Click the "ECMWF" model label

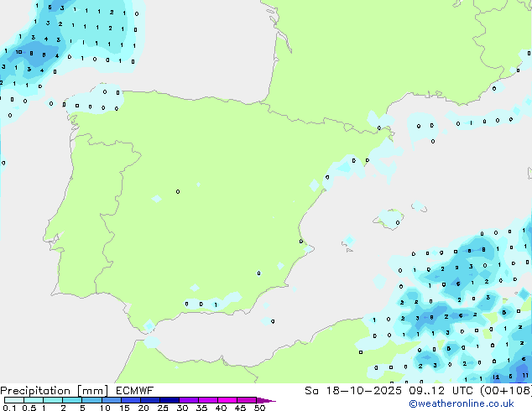135,391
